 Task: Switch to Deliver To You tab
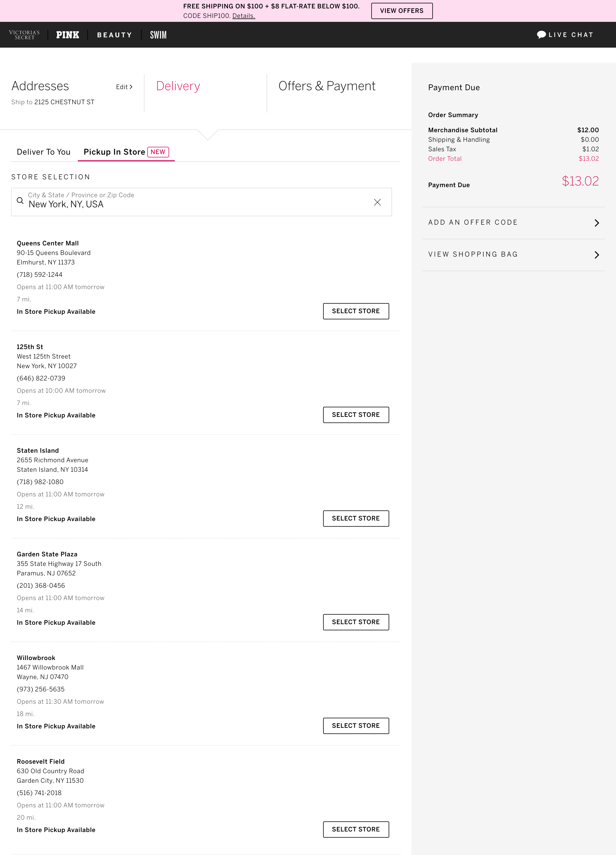point(44,152)
